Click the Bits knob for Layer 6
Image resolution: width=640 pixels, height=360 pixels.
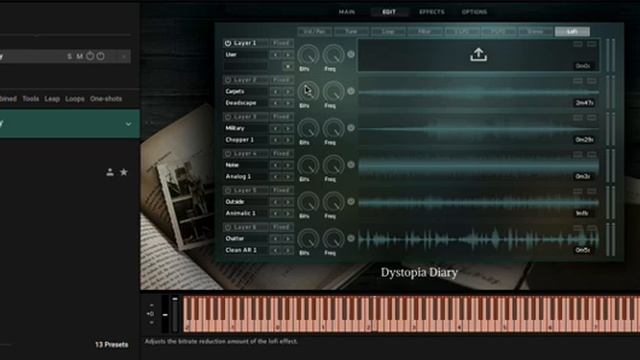[x=308, y=238]
